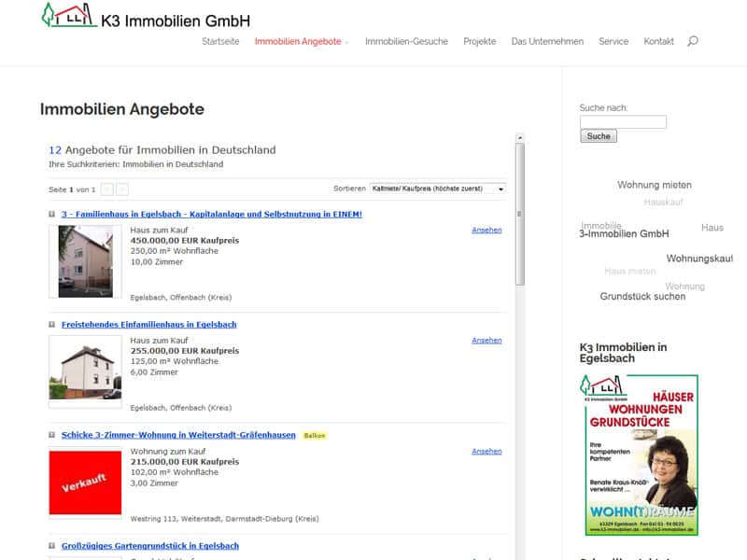
Task: Click the Haus mieten tag
Action: [629, 271]
